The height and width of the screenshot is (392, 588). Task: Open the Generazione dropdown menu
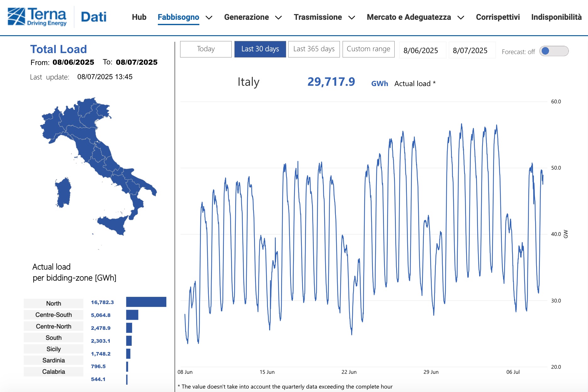[x=278, y=18]
